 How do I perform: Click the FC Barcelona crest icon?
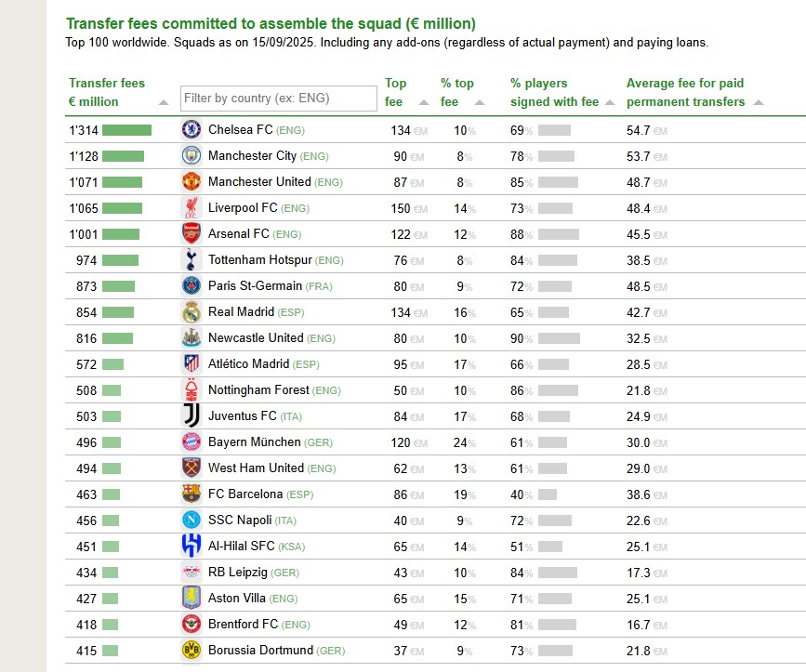coord(192,494)
